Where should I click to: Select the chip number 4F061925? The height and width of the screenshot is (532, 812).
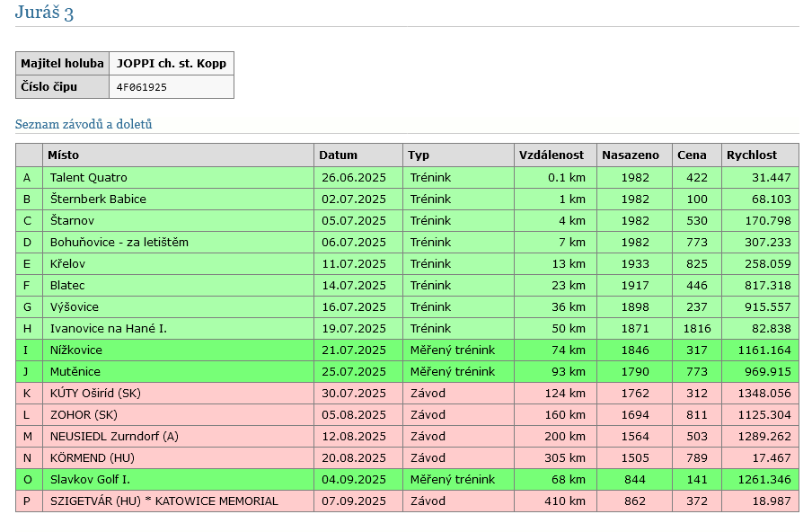pos(141,87)
